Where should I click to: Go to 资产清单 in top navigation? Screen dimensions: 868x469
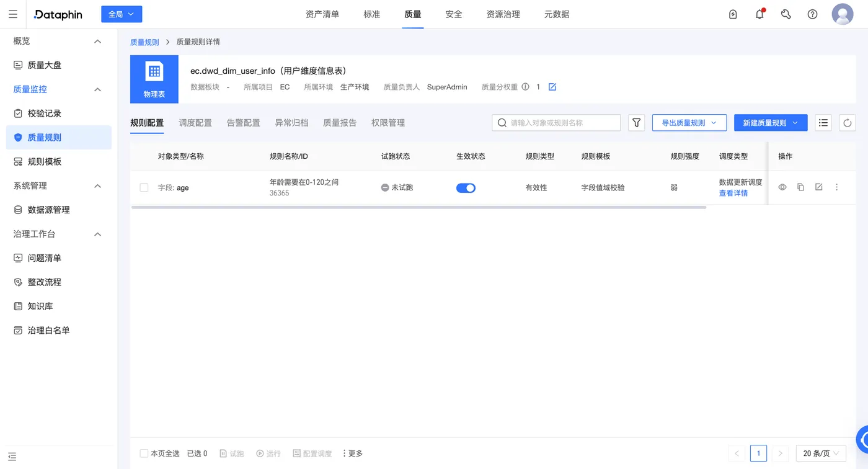322,14
